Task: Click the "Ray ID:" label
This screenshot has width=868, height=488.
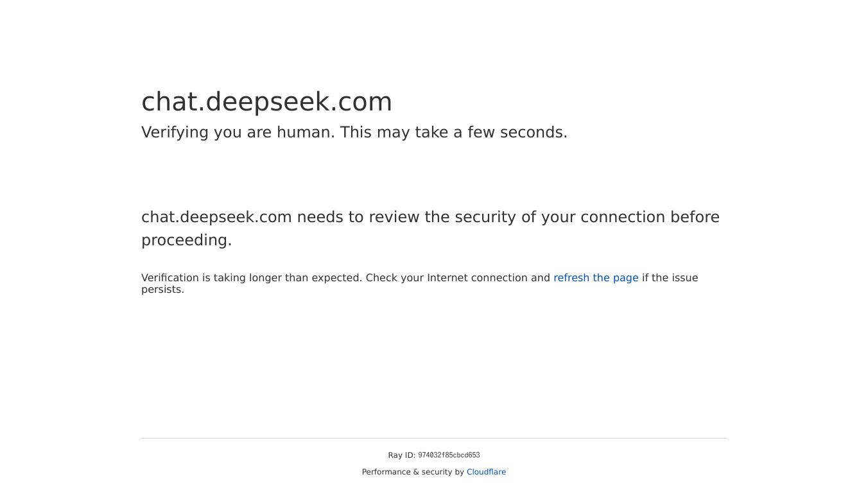Action: (401, 455)
